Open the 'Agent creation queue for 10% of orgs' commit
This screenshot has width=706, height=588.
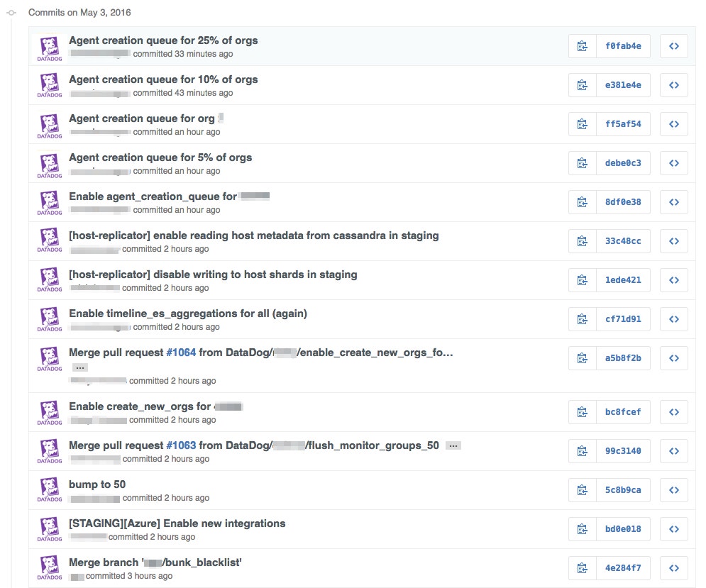pos(162,79)
